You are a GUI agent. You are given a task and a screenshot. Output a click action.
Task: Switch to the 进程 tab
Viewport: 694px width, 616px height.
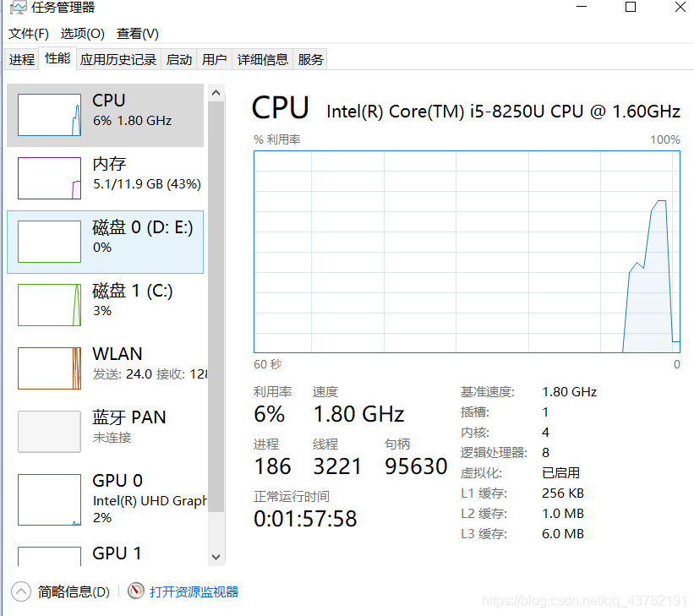(22, 59)
